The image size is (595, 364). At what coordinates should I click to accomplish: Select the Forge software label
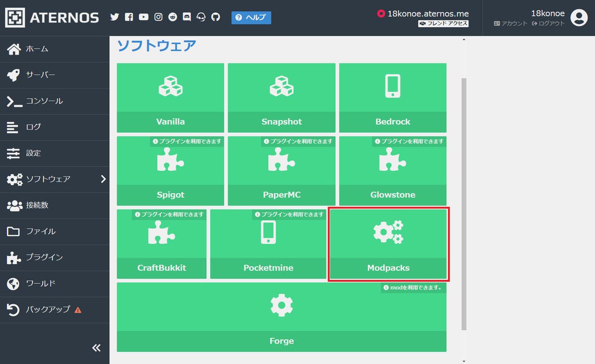(282, 341)
